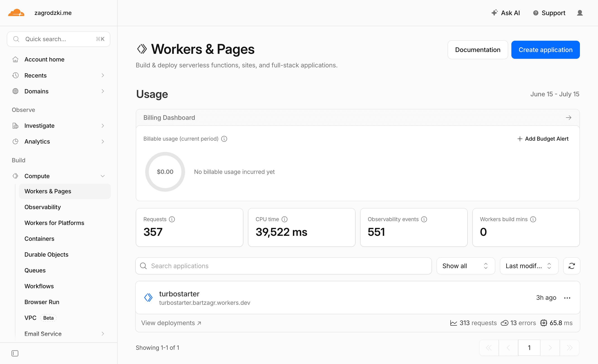Collapse the sidebar with the panel icon

[15, 353]
